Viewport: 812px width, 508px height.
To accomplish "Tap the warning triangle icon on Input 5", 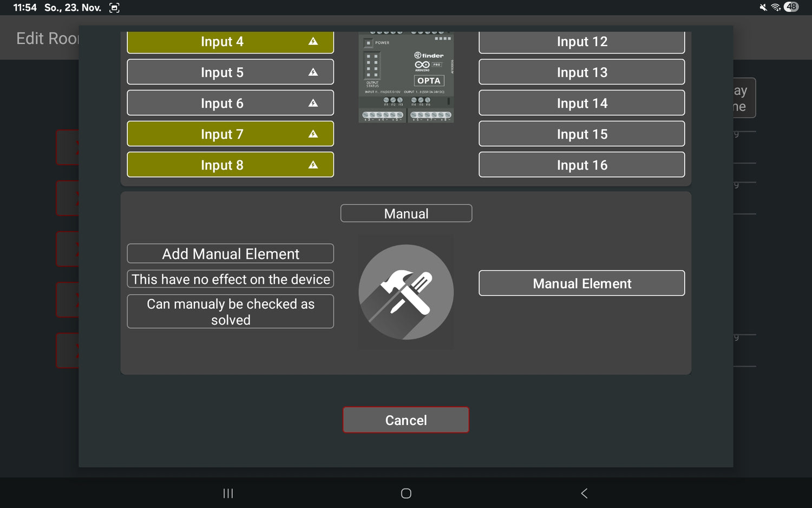I will [313, 72].
